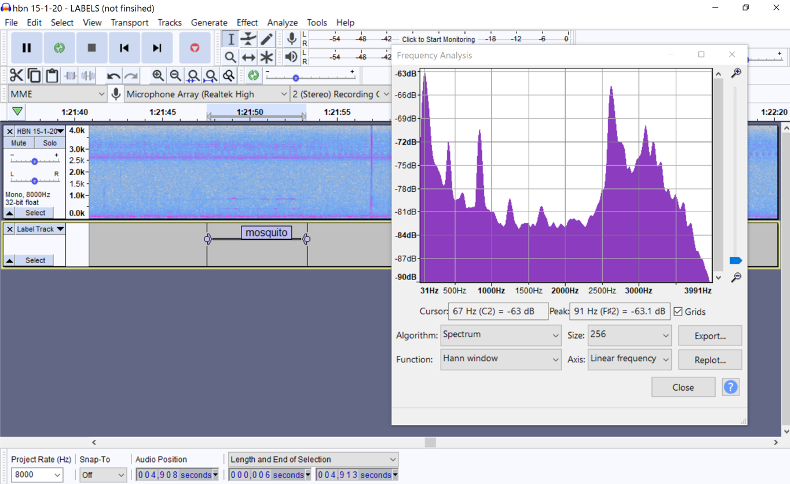Zoom in the Frequency Analysis plot
This screenshot has height=484, width=790.
(x=736, y=73)
